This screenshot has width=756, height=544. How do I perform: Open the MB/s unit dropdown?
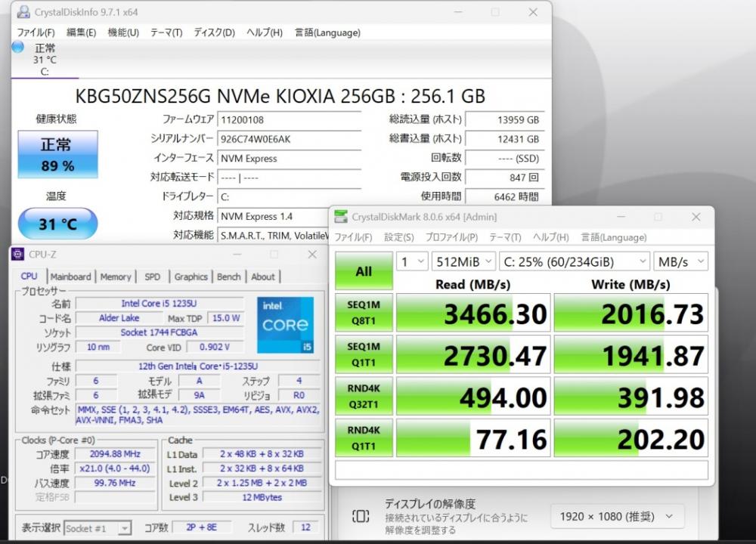click(x=681, y=261)
